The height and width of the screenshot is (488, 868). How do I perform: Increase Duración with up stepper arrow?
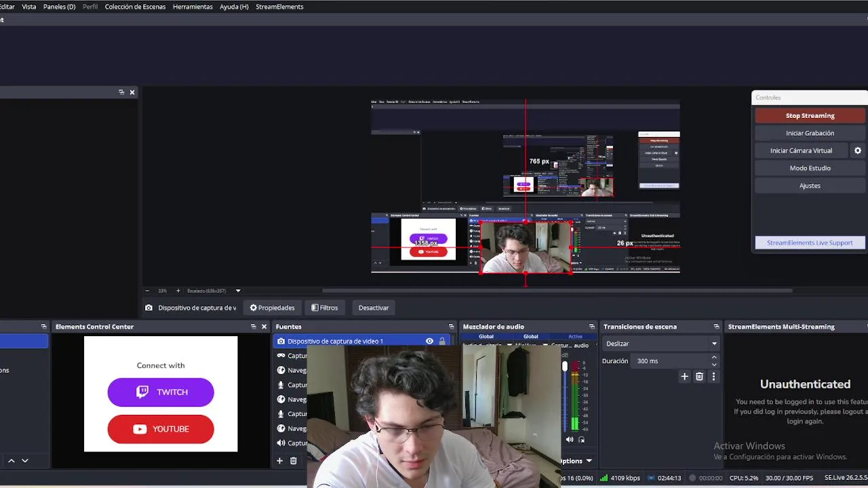(714, 358)
